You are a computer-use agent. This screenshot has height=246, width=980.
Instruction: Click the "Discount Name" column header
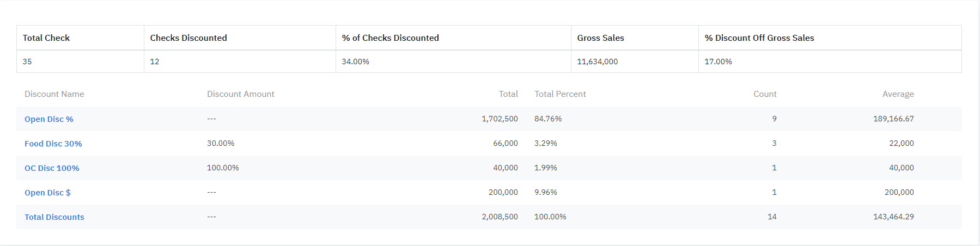pyautogui.click(x=54, y=94)
